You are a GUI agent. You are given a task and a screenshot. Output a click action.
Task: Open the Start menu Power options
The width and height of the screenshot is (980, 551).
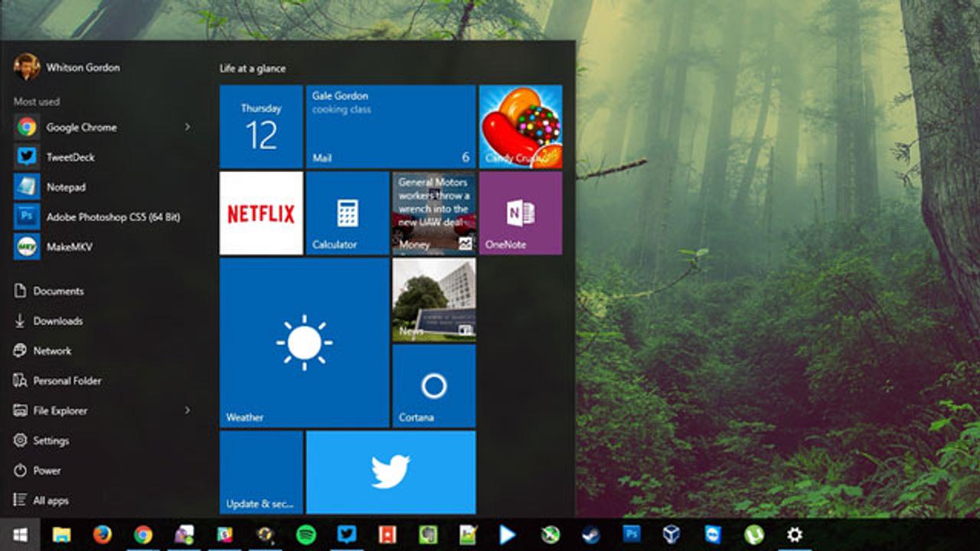click(46, 471)
